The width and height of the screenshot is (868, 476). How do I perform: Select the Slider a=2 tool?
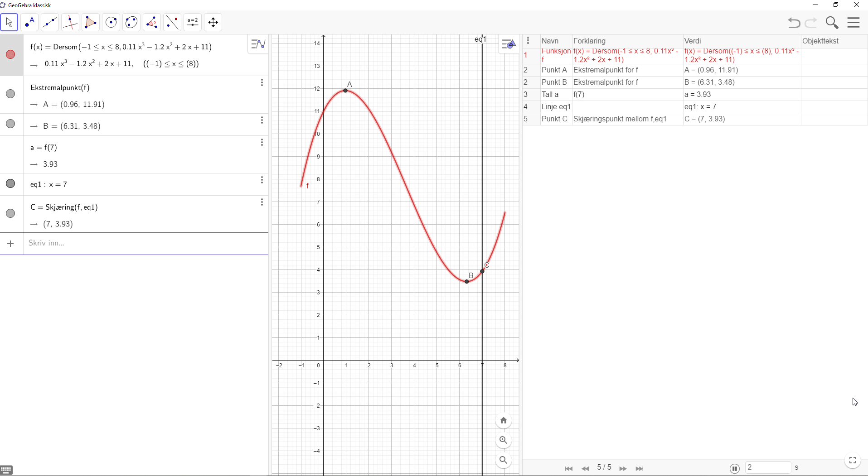click(x=193, y=22)
